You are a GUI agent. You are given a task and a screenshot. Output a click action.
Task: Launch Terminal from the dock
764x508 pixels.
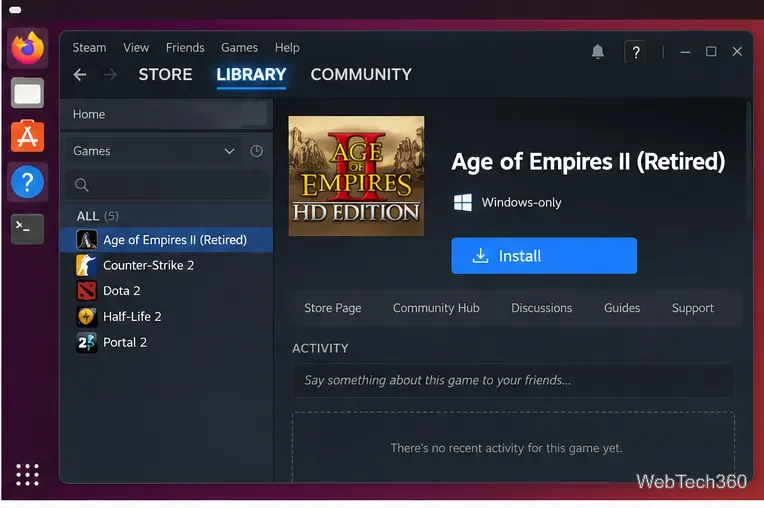(27, 228)
